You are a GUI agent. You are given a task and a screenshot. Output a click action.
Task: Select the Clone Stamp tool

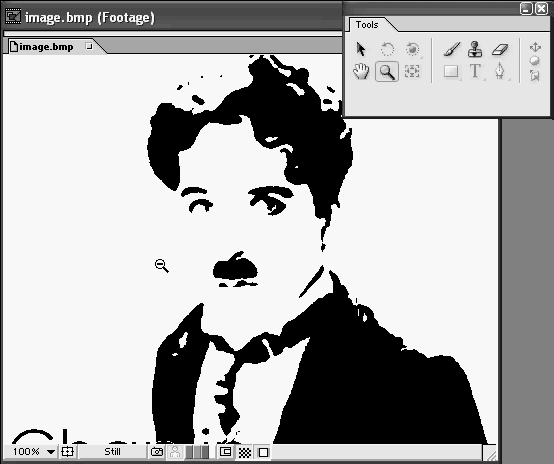475,49
